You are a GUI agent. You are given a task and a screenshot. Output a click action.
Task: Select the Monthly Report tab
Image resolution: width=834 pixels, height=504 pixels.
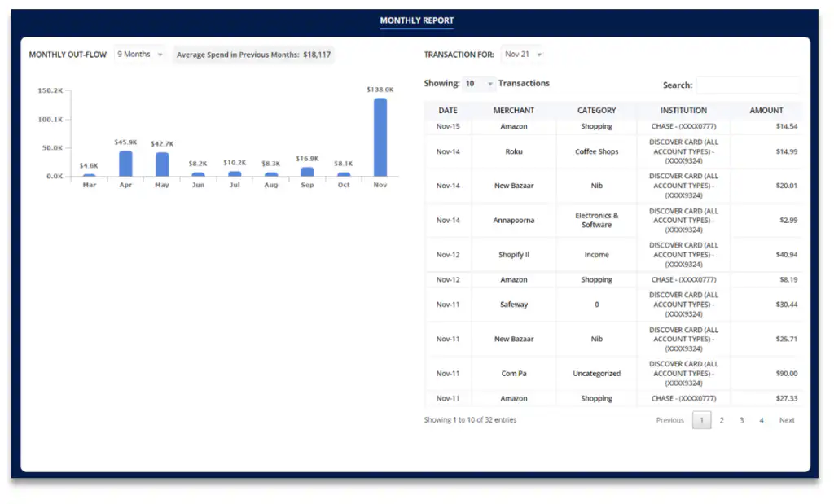pos(416,20)
